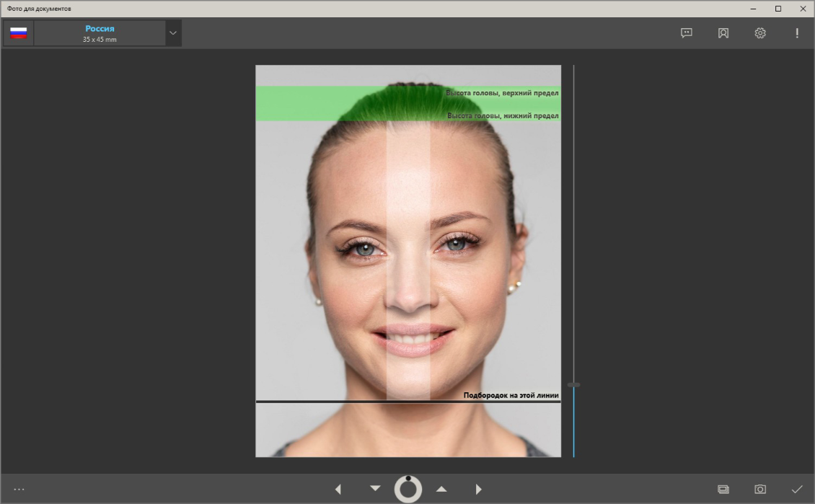
Task: Click the portrait template icon
Action: click(x=723, y=33)
